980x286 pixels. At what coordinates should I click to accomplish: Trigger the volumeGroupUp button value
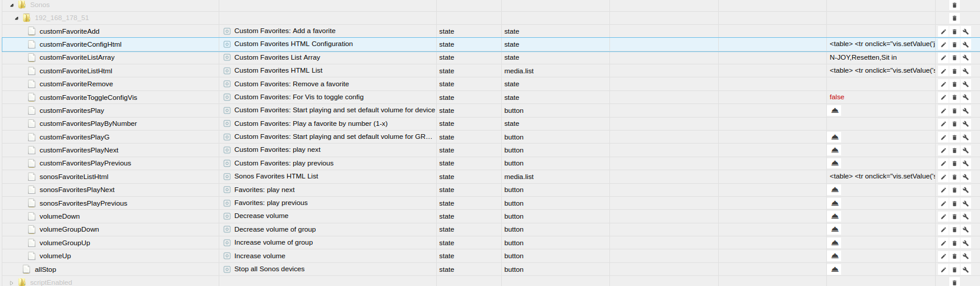(835, 243)
